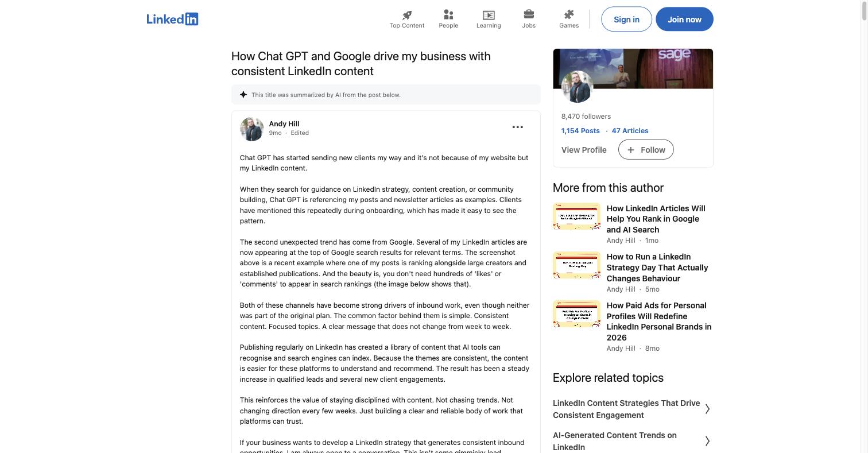
Task: Expand LinkedIn Content Strategies topic chevron
Action: pos(707,409)
